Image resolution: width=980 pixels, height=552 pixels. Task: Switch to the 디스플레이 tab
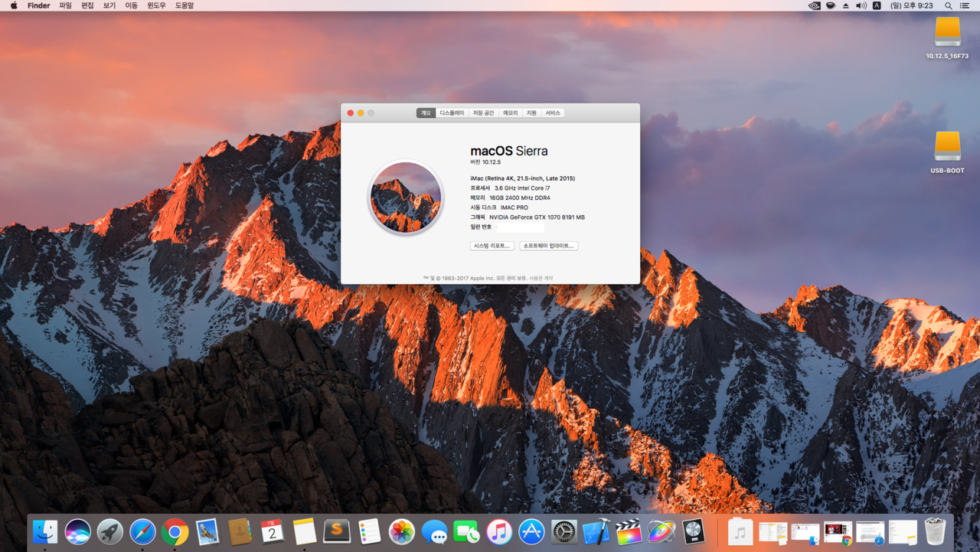click(x=452, y=113)
